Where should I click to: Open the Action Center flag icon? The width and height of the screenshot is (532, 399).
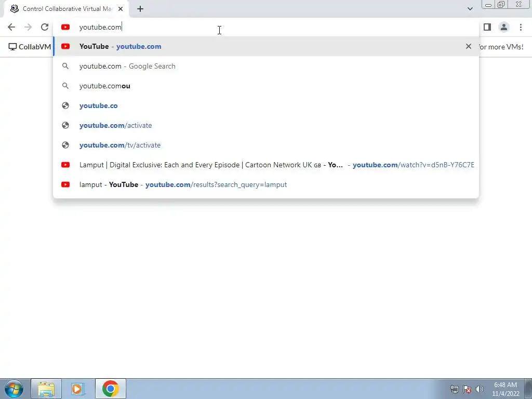tap(467, 389)
